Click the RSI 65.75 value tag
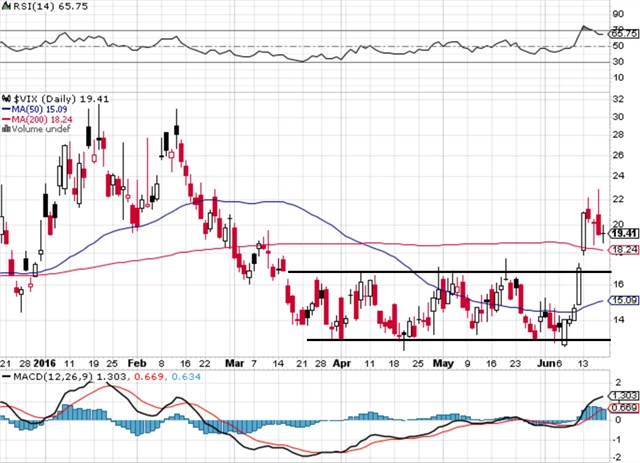This screenshot has width=640, height=463. [624, 33]
